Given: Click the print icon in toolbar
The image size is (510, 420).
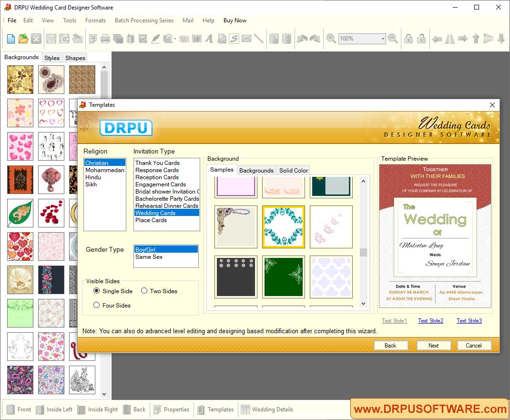Looking at the screenshot, I should tap(105, 39).
